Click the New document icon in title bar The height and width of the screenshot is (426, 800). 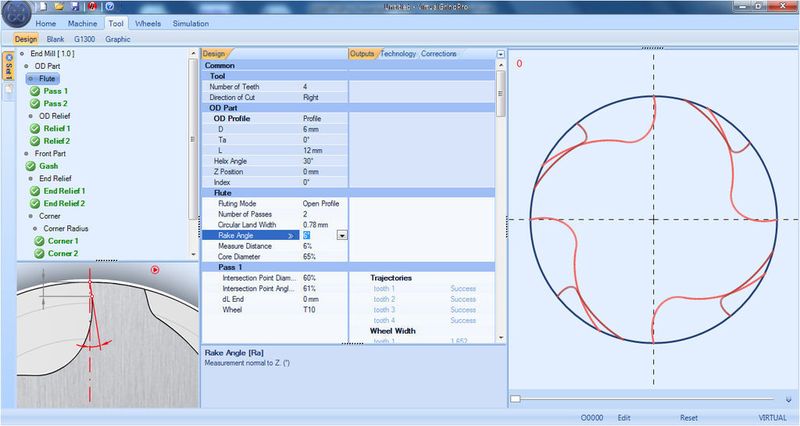(x=43, y=7)
